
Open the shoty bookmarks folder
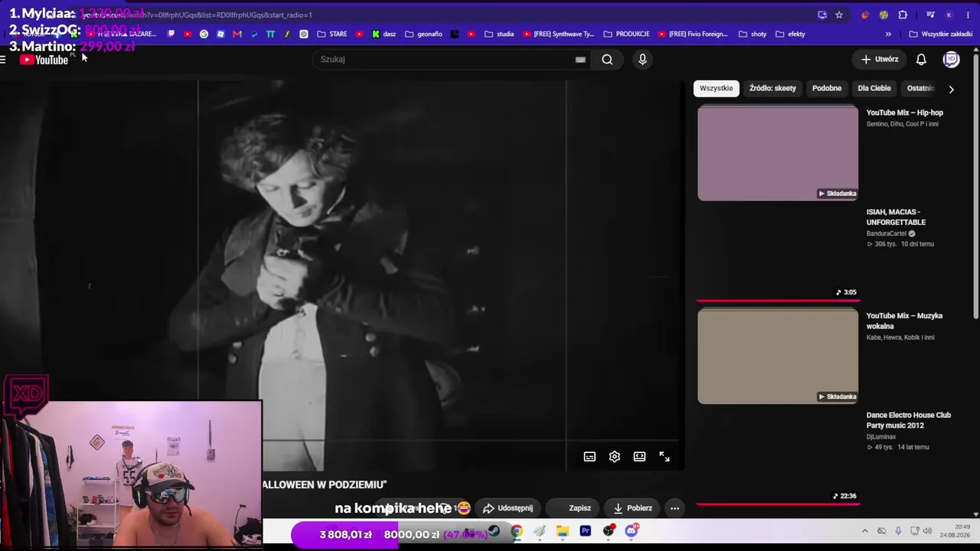tap(753, 34)
